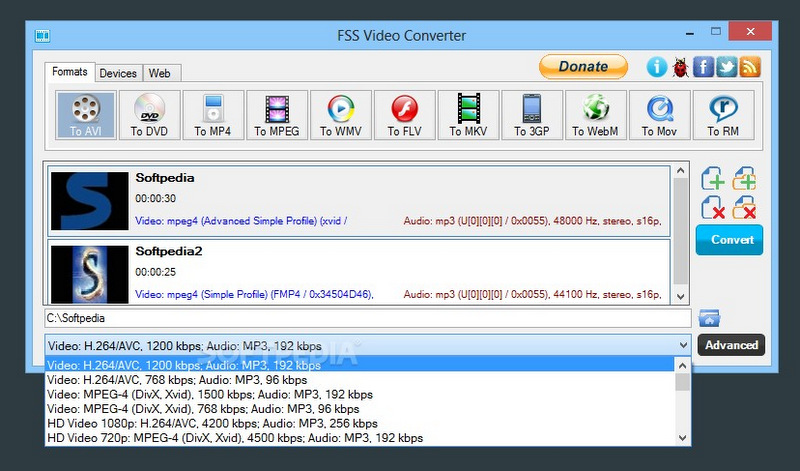The height and width of the screenshot is (471, 800).
Task: Choose MPEG-4 768 kbps, MP3 96 kbps profile
Action: tap(360, 409)
